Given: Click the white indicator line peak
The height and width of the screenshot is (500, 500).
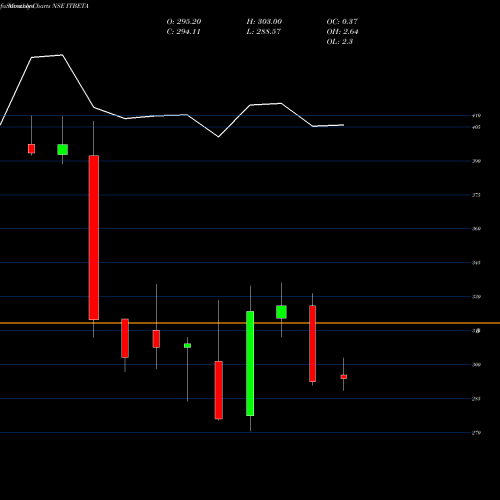Looking at the screenshot, I should click(62, 55).
